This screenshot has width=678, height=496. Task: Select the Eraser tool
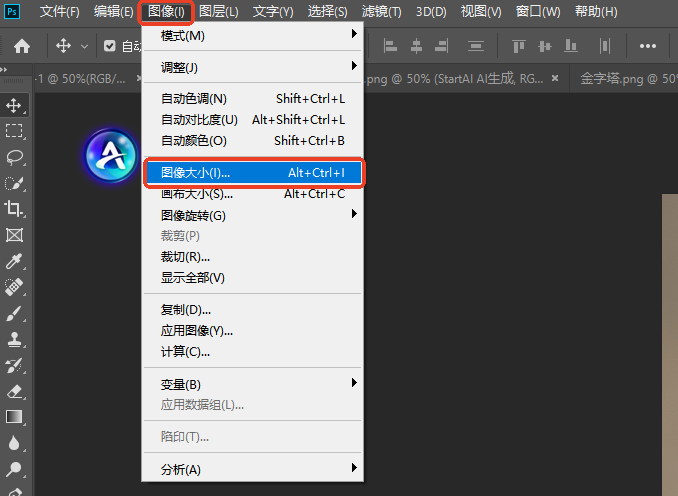point(14,391)
